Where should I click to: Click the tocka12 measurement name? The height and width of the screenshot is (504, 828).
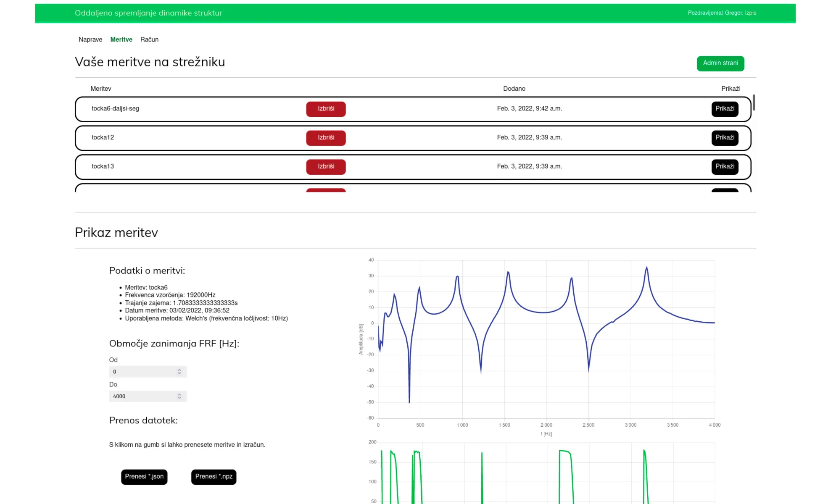tap(103, 137)
